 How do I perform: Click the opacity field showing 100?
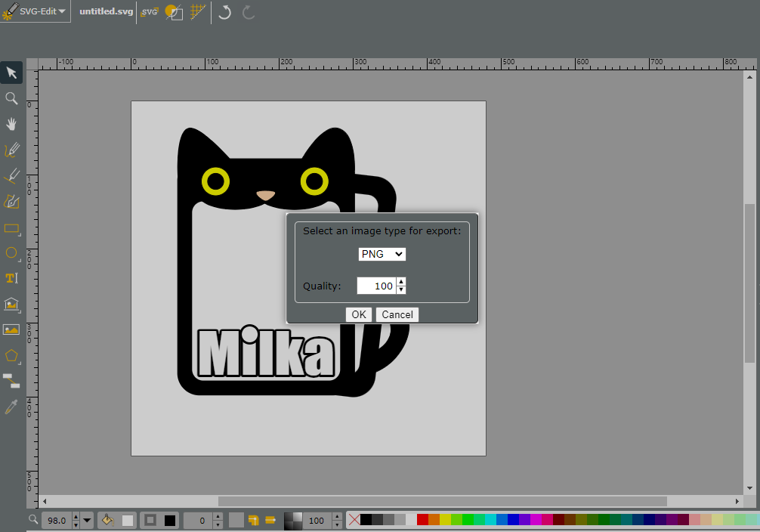317,521
